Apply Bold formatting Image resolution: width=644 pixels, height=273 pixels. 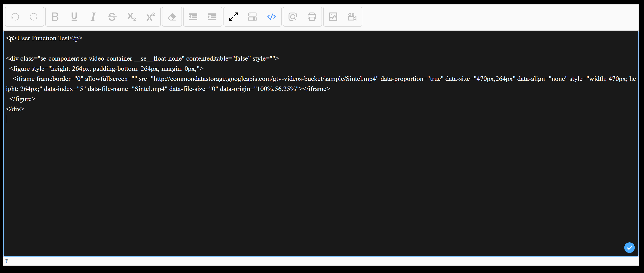pos(55,17)
